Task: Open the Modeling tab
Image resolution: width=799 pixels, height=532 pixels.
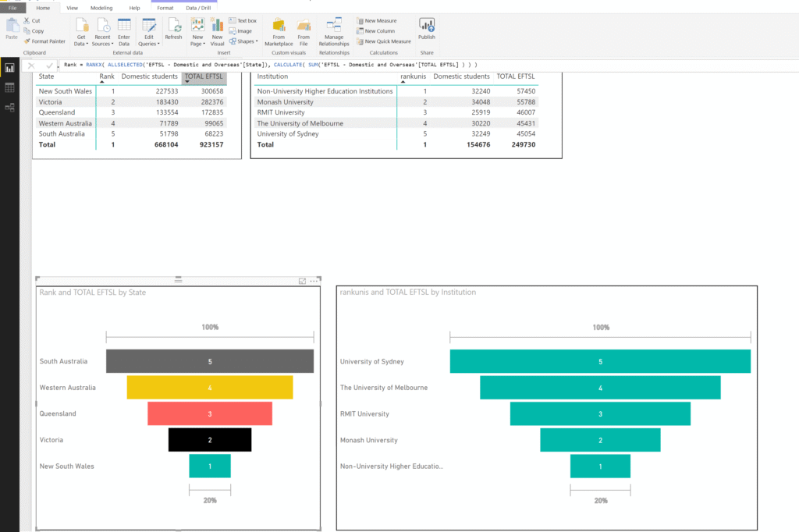Action: pyautogui.click(x=101, y=8)
